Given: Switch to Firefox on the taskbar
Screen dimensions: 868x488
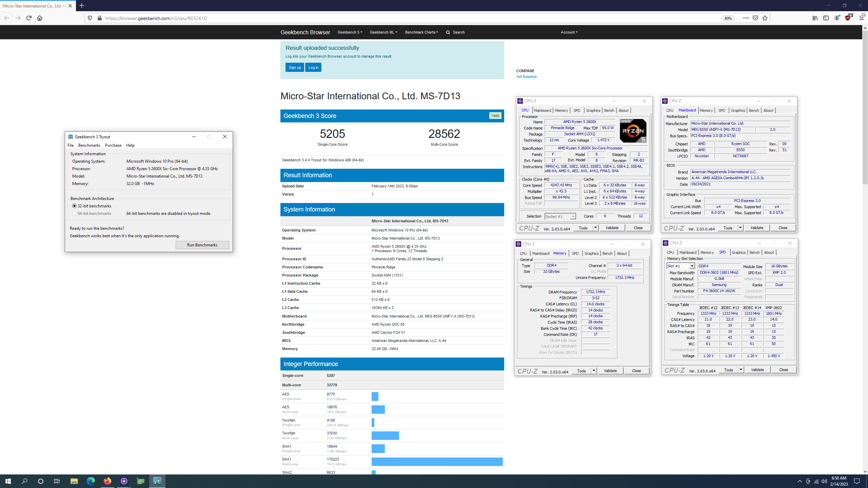Looking at the screenshot, I should 107,481.
